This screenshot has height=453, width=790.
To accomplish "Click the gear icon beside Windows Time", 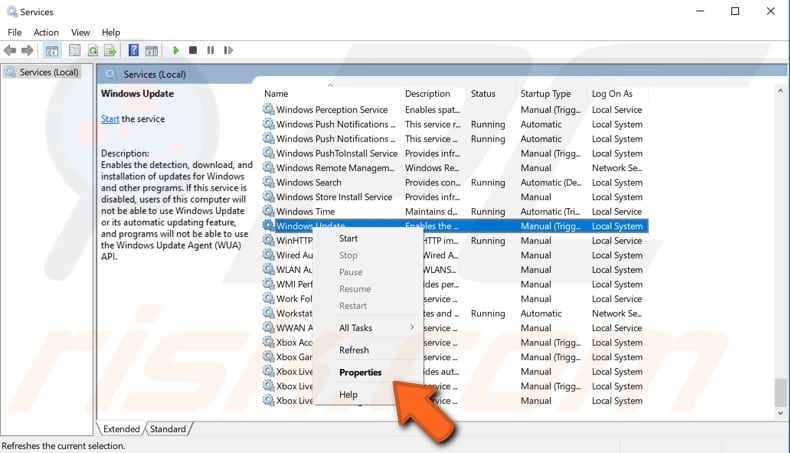I will (269, 211).
